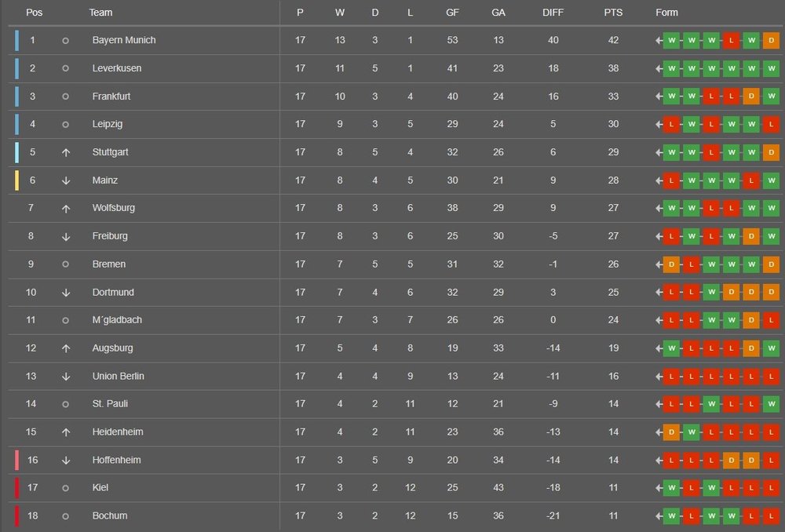Click Heidenheim's orange D form badge
The width and height of the screenshot is (785, 532).
671,432
